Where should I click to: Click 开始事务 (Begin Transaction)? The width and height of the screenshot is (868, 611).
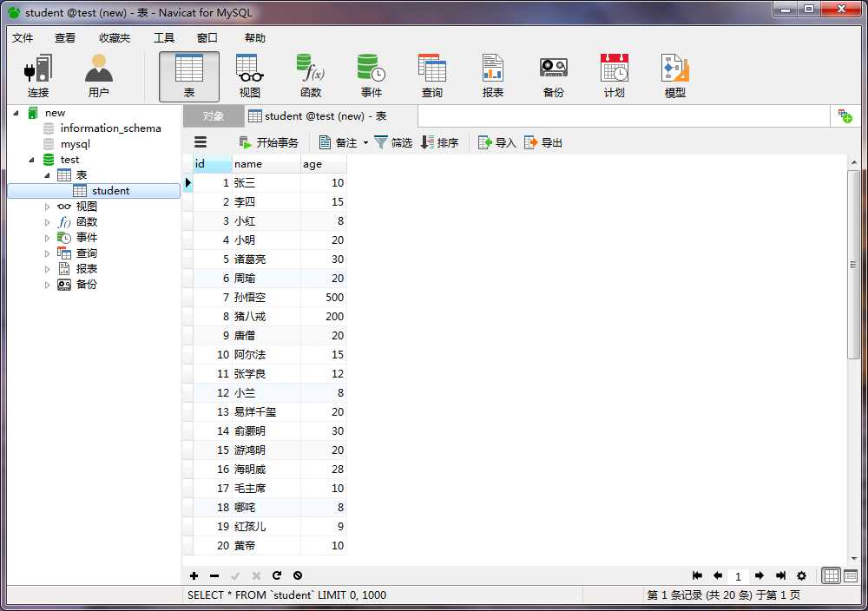(268, 143)
